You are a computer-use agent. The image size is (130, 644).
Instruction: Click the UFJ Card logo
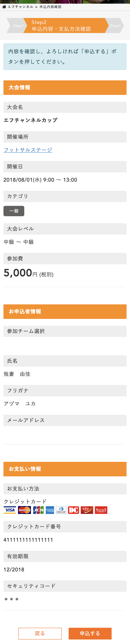(87, 510)
